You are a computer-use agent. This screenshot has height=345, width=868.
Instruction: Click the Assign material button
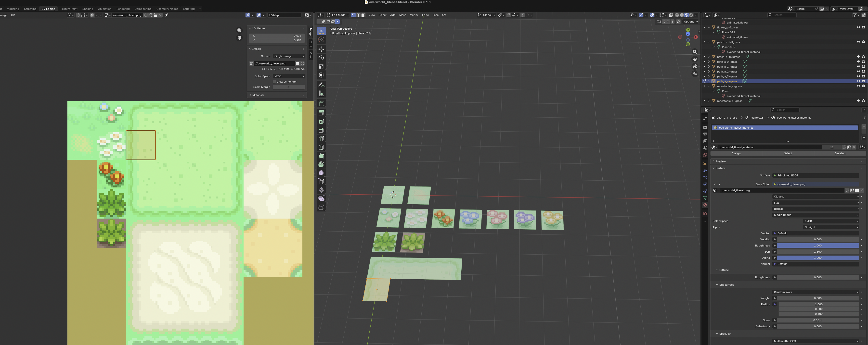click(x=736, y=153)
